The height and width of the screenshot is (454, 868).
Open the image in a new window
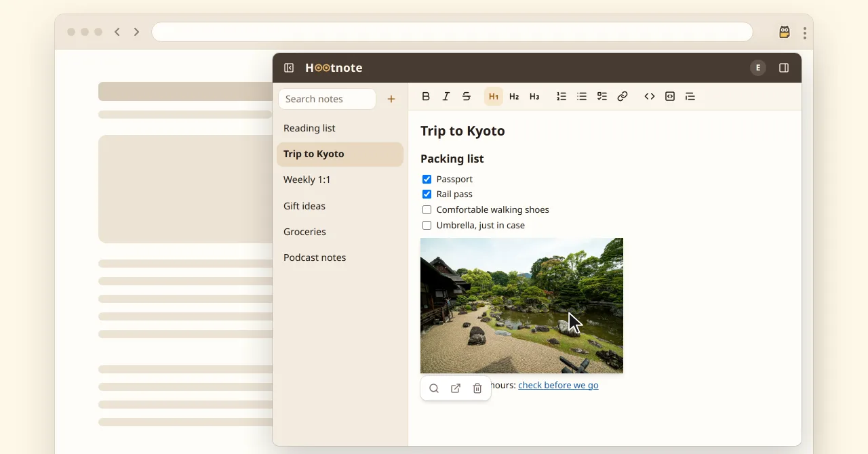point(456,389)
